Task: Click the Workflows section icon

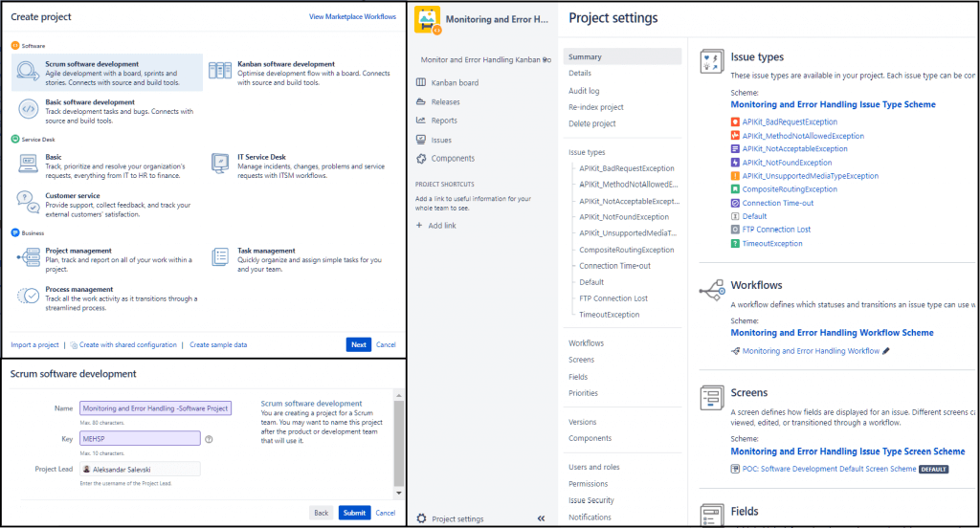Action: [712, 290]
